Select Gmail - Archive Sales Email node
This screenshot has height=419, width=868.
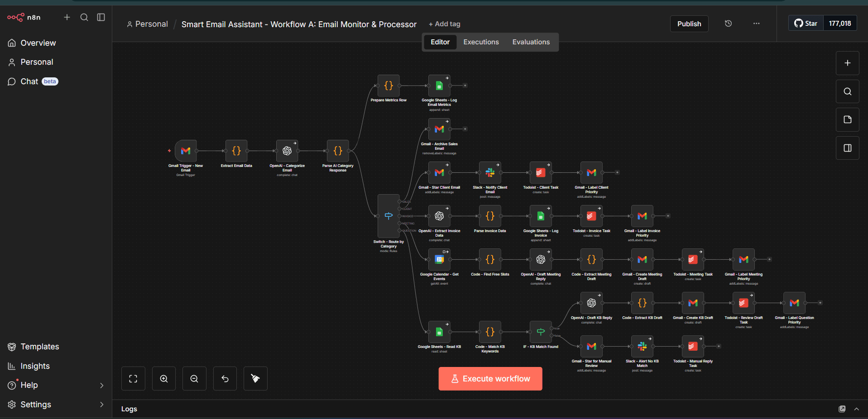pyautogui.click(x=439, y=129)
